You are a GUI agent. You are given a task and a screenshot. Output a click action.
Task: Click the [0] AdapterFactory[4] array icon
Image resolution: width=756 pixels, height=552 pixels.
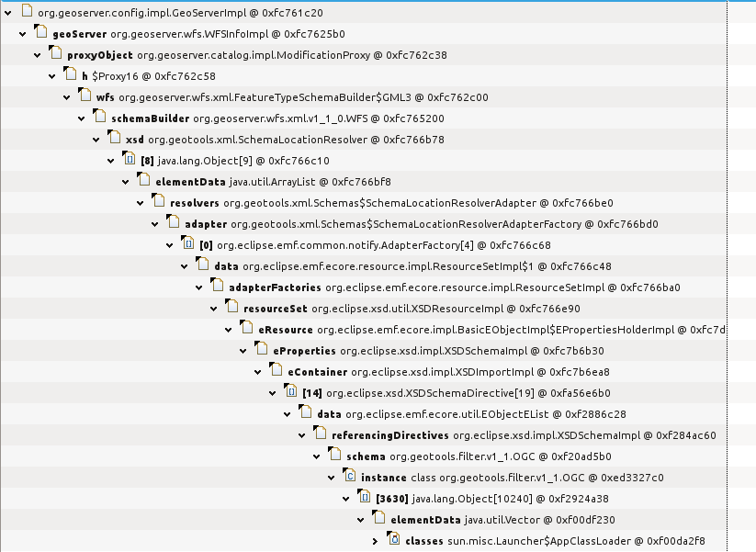coord(188,243)
